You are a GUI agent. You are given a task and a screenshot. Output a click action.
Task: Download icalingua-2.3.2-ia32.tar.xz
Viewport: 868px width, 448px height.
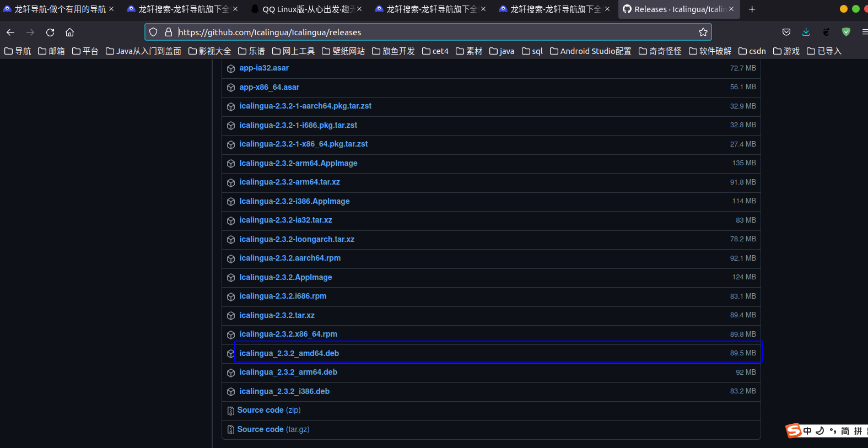click(285, 220)
